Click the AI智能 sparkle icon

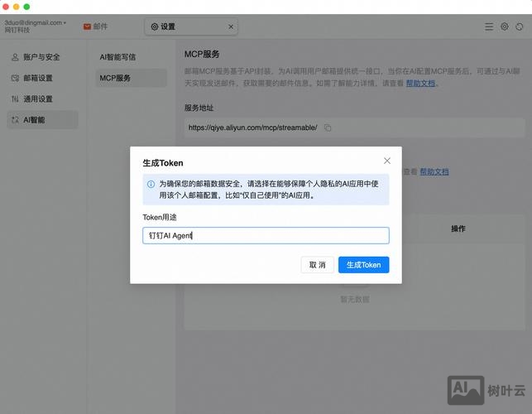[15, 120]
